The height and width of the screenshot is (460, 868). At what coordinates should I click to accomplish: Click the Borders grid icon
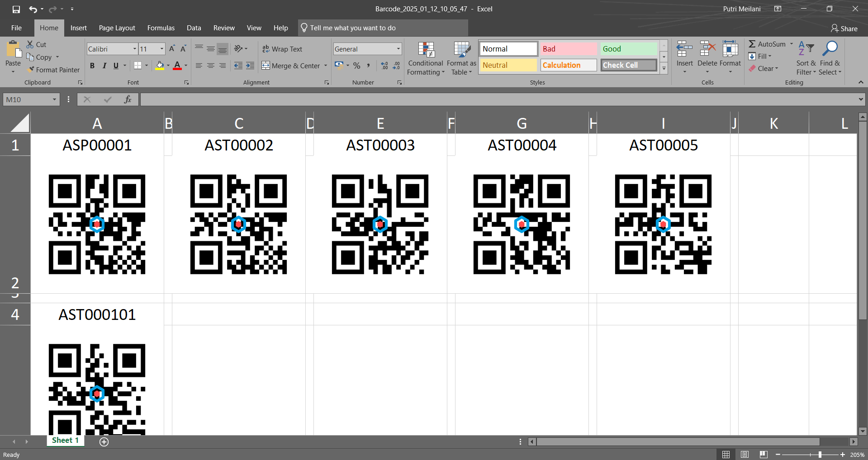pyautogui.click(x=138, y=66)
